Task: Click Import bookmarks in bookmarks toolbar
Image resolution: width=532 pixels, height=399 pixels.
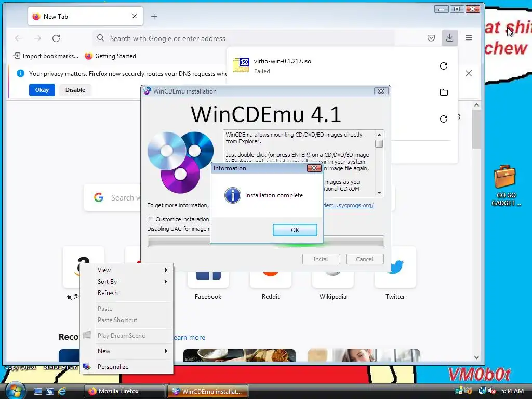Action: (x=46, y=56)
